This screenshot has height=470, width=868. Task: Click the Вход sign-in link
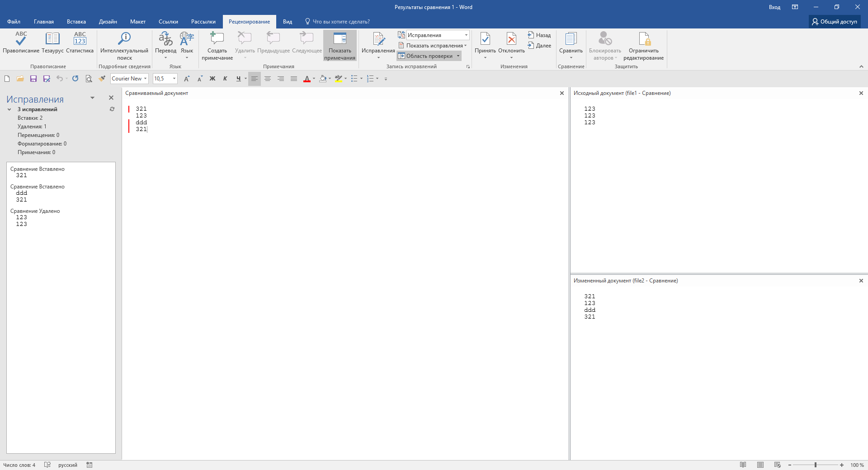(774, 7)
